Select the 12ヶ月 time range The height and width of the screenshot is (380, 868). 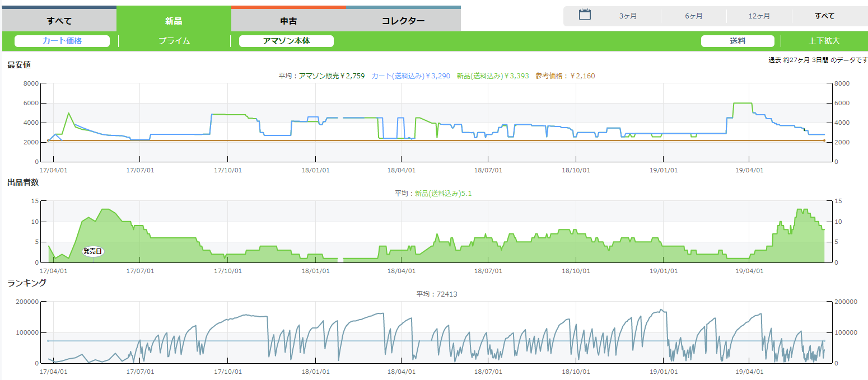click(759, 16)
